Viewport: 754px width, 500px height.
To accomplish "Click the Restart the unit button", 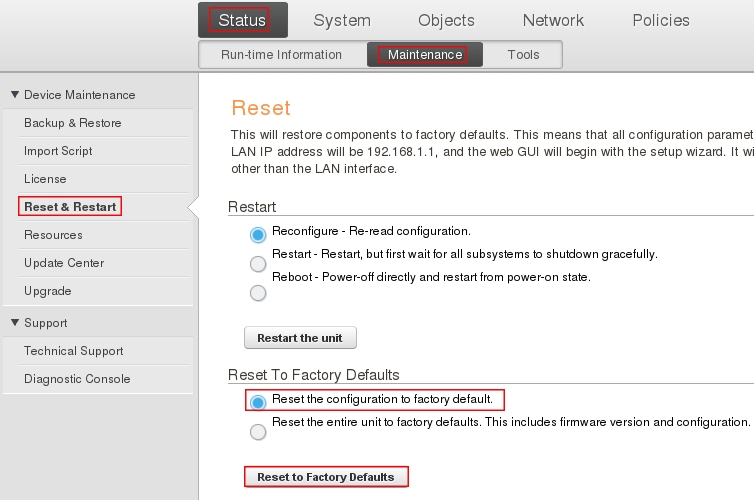I will pyautogui.click(x=300, y=338).
